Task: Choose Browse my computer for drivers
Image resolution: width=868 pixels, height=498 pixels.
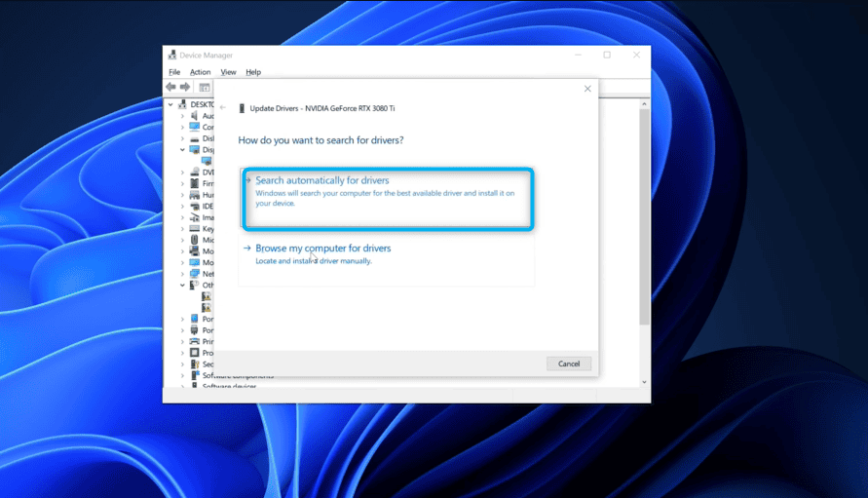Action: pos(387,260)
